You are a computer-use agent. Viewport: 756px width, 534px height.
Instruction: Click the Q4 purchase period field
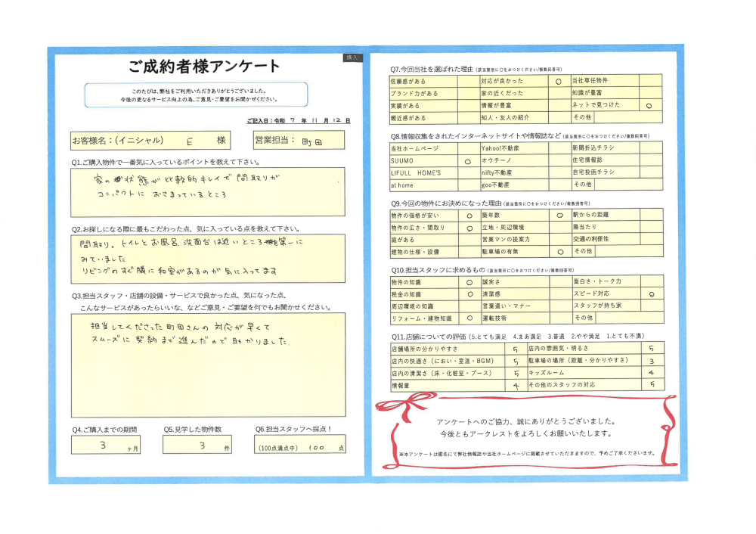(107, 446)
